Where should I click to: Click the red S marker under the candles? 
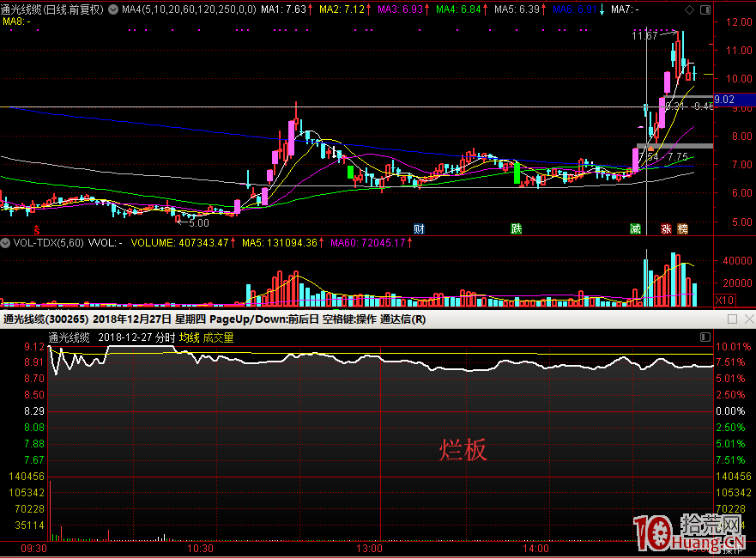click(x=37, y=230)
